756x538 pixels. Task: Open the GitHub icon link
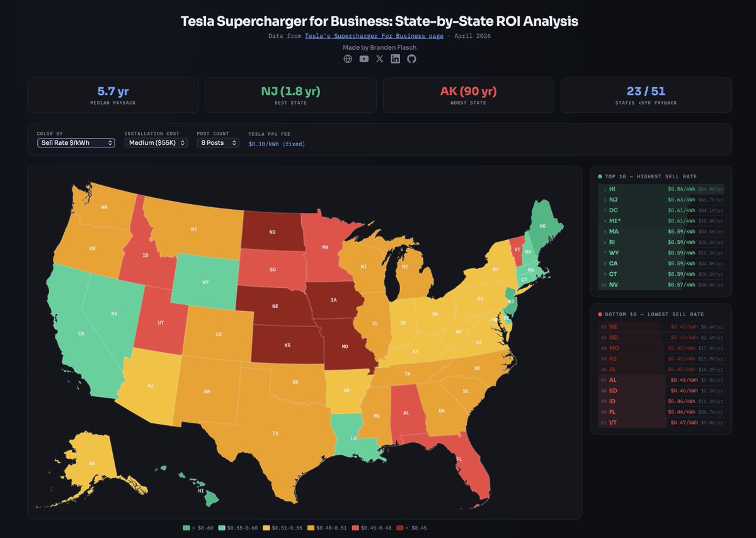[x=412, y=59]
